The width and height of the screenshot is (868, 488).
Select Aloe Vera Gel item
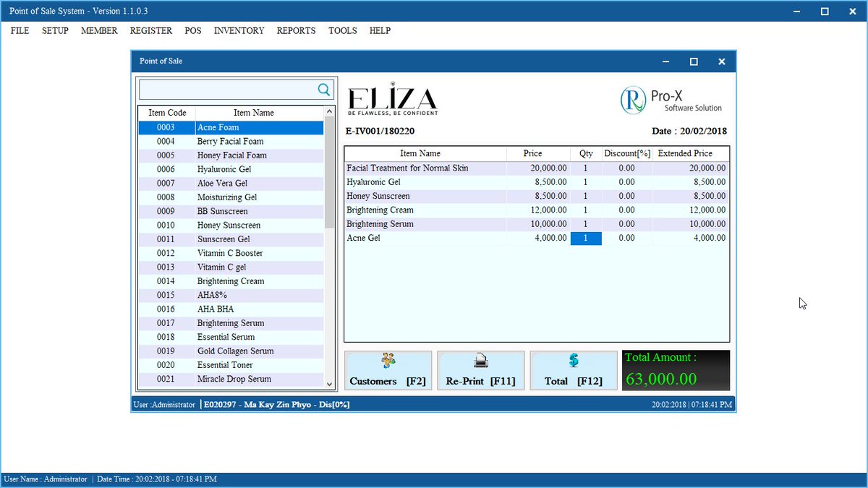(231, 184)
